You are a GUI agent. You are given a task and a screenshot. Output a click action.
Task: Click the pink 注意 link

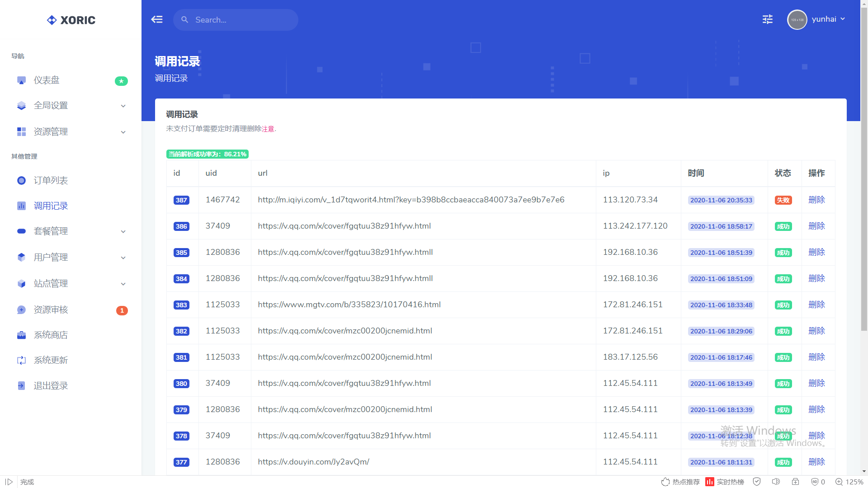pyautogui.click(x=268, y=129)
